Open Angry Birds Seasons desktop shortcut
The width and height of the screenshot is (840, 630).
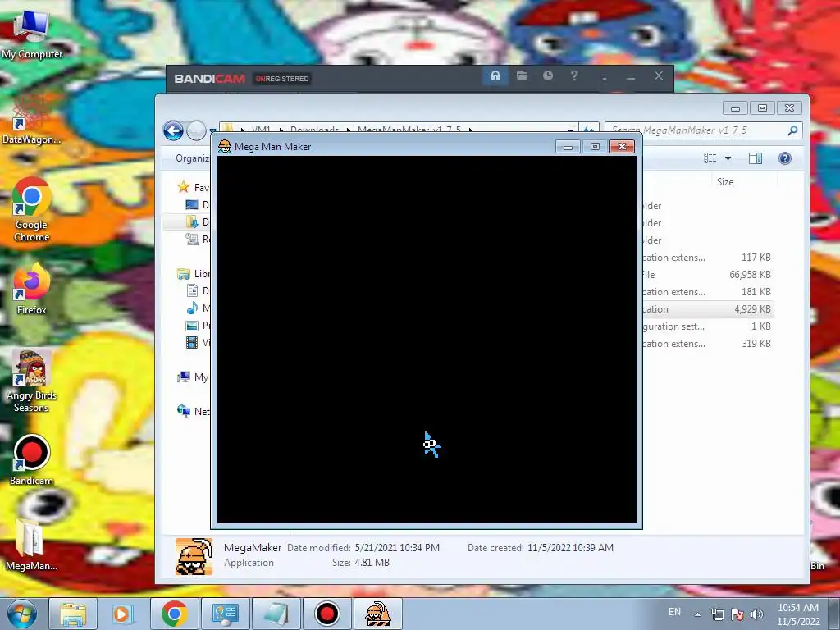coord(32,381)
